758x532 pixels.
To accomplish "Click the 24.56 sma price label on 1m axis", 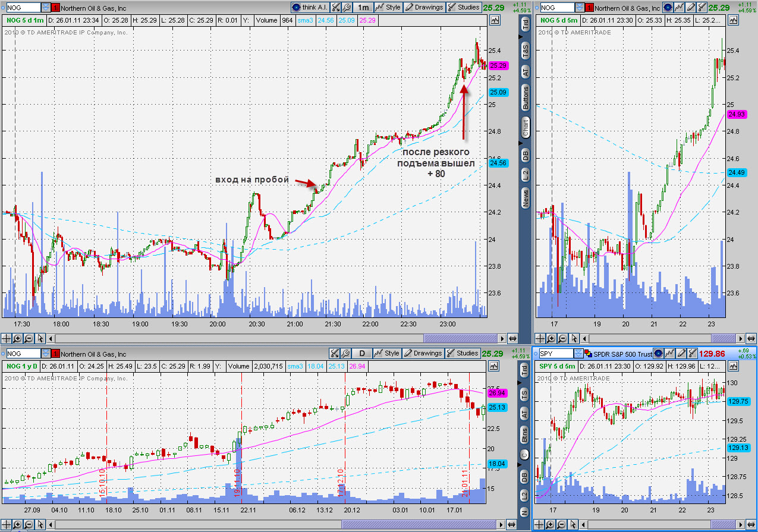I will (498, 163).
